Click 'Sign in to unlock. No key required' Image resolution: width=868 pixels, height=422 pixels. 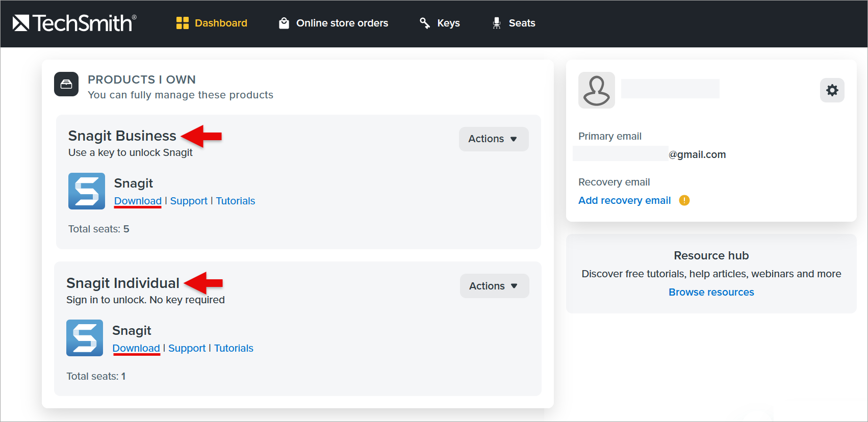click(145, 300)
